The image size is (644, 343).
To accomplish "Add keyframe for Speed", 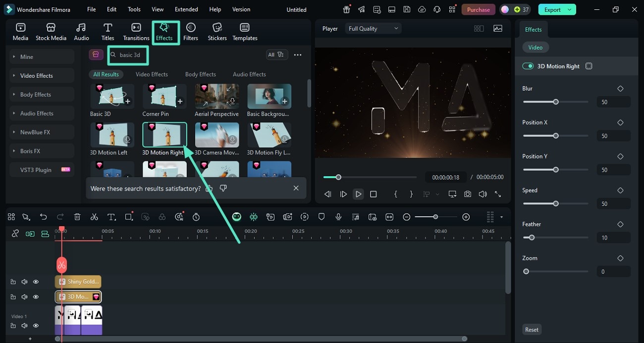I will coord(620,191).
